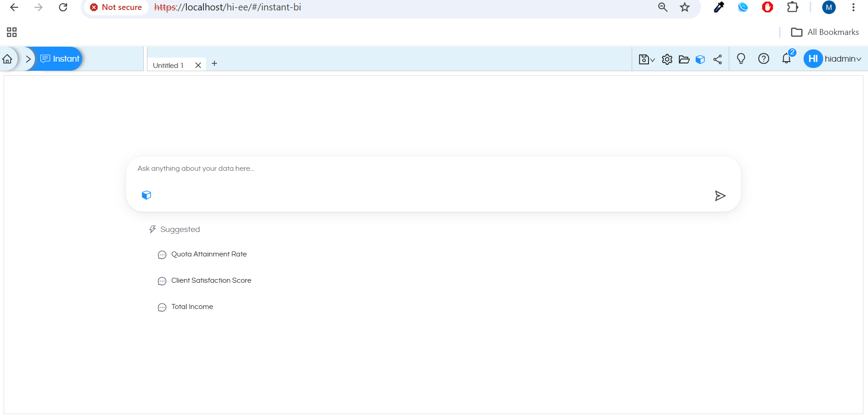Click the Not secure site indicator
This screenshot has height=420, width=868.
tap(116, 7)
